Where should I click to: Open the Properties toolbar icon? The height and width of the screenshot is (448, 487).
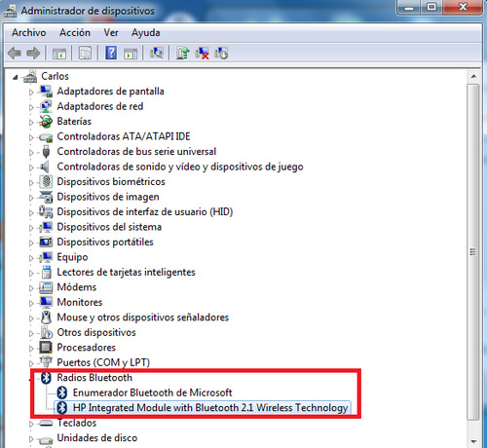click(85, 53)
